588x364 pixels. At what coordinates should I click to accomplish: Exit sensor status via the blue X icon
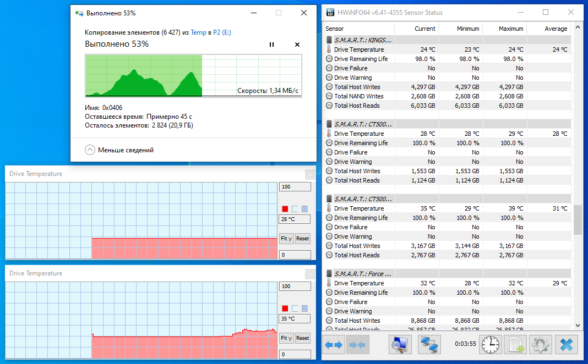pos(566,344)
